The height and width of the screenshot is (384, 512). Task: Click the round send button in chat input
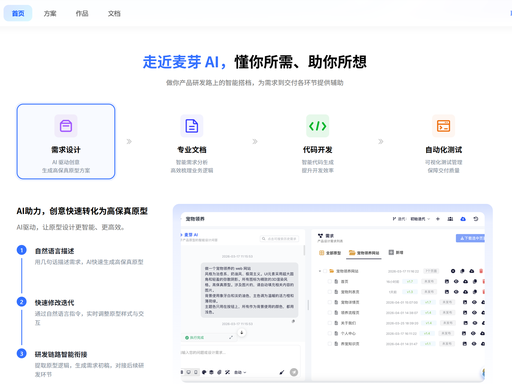[x=294, y=372]
